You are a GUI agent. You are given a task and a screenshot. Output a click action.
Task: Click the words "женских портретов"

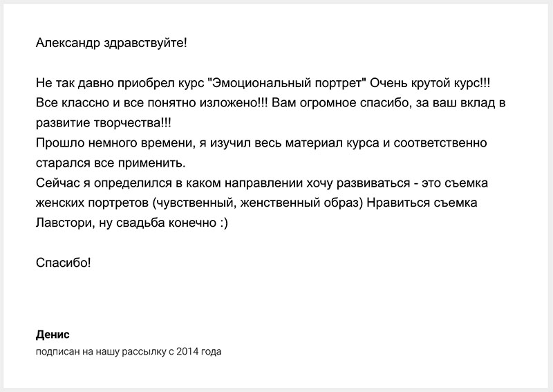(x=93, y=203)
